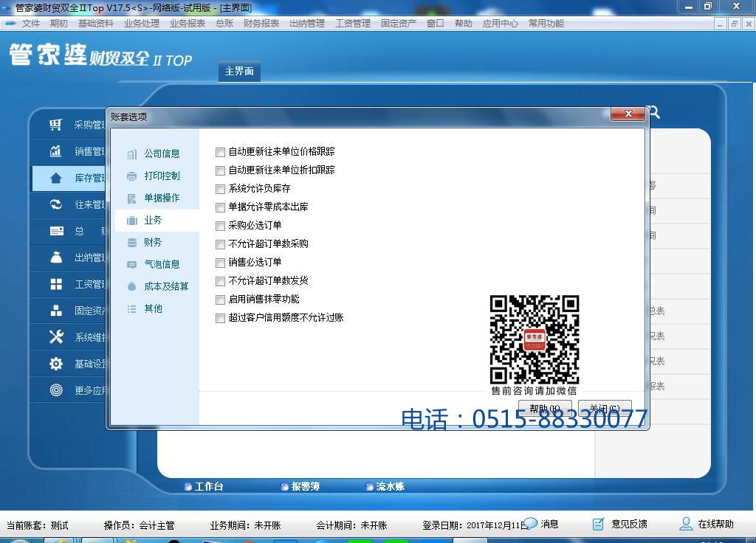The width and height of the screenshot is (756, 543).
Task: Tick 不允许超订单数发货 checkbox
Action: (220, 281)
